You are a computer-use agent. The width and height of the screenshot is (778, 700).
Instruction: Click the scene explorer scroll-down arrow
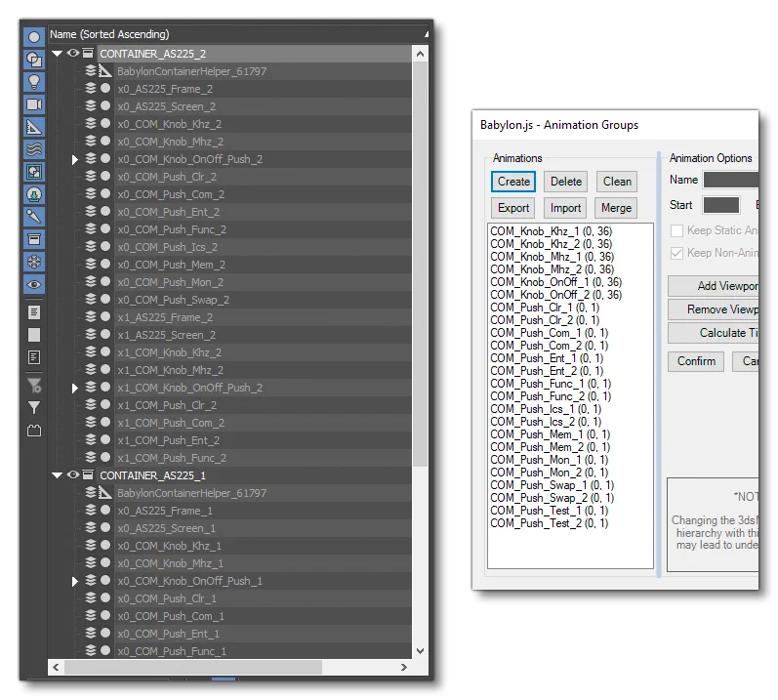pyautogui.click(x=420, y=651)
